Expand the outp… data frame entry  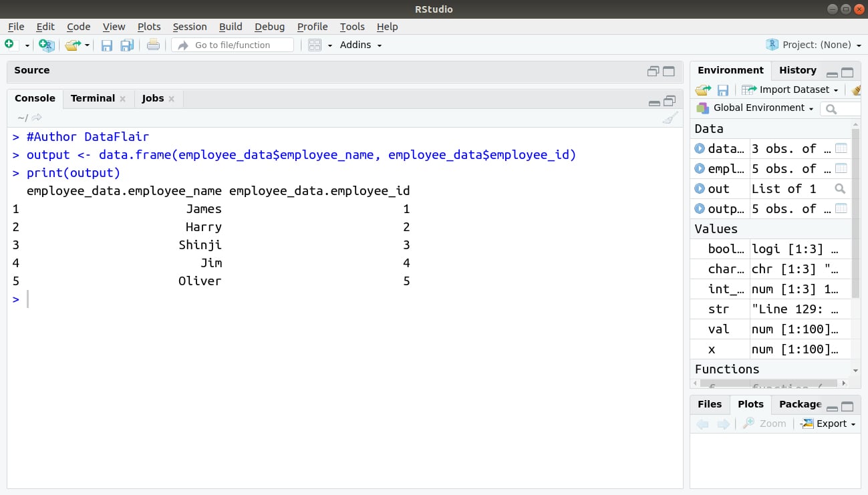(x=700, y=208)
